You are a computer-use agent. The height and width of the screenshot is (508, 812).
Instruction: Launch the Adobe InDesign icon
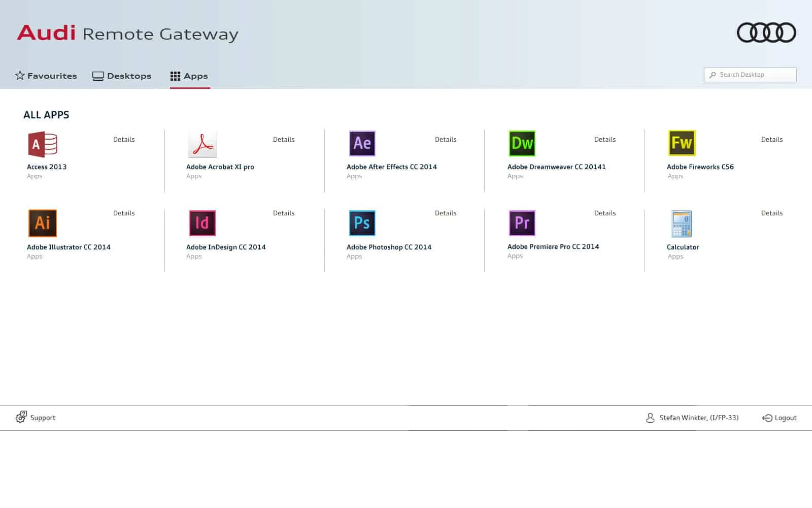tap(202, 223)
